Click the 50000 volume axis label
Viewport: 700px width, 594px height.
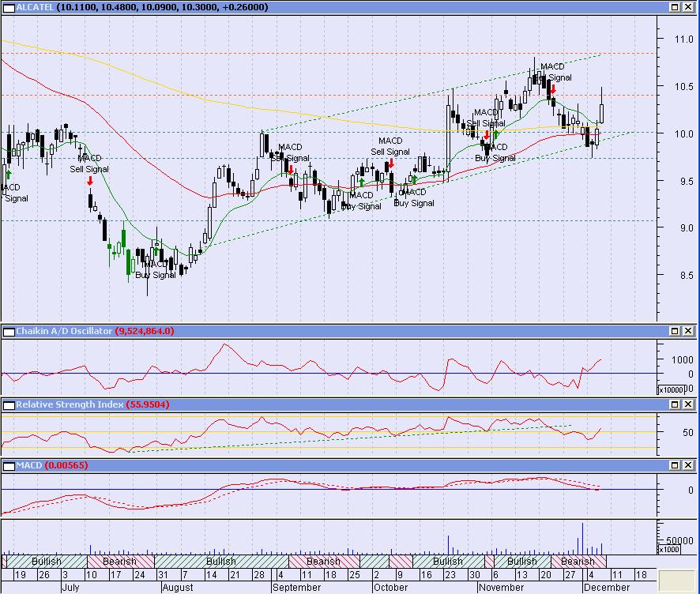point(679,541)
